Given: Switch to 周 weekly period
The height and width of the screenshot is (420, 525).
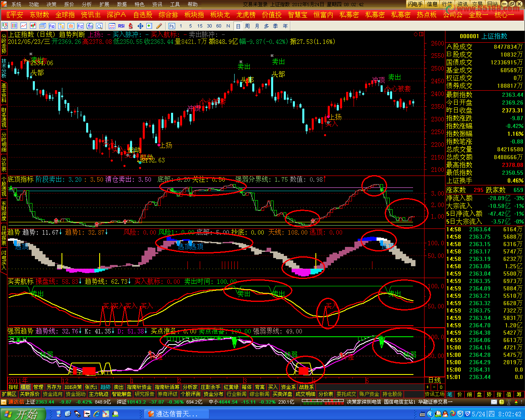Looking at the screenshot, I should tap(247, 26).
